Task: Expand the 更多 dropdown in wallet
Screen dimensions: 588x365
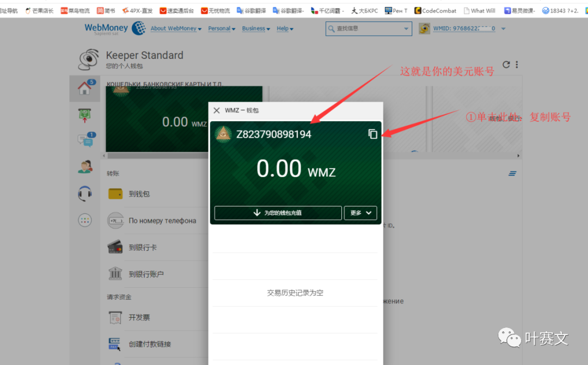Action: coord(360,213)
